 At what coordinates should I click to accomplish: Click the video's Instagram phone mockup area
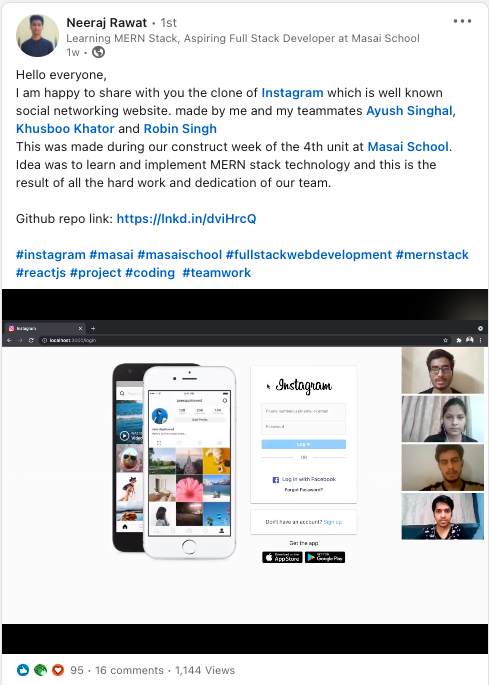(174, 461)
